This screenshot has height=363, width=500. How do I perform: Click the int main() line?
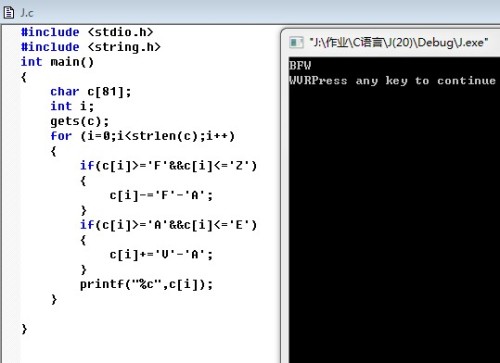[x=57, y=62]
